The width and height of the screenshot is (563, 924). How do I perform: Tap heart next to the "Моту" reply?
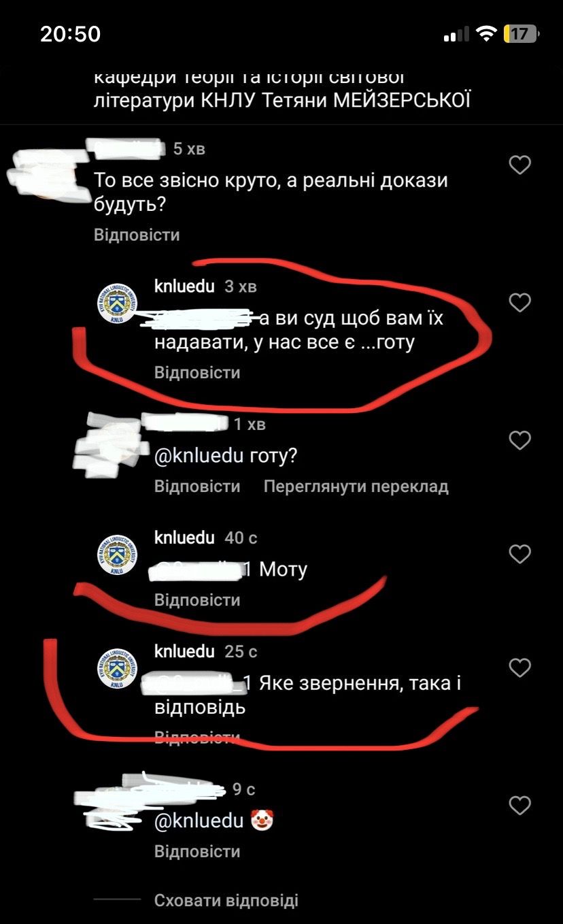[x=519, y=554]
